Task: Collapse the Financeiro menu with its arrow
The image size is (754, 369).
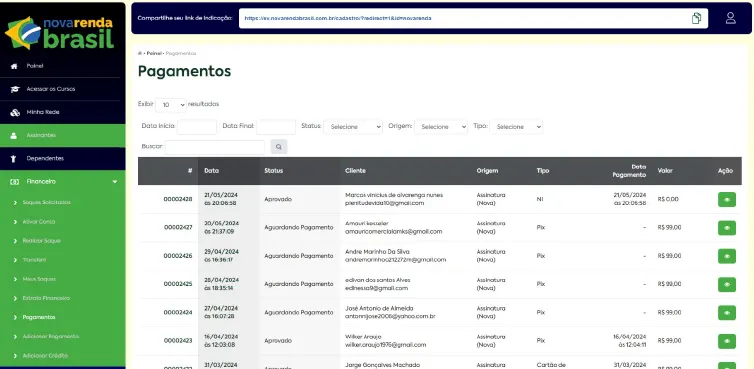Action: 114,182
